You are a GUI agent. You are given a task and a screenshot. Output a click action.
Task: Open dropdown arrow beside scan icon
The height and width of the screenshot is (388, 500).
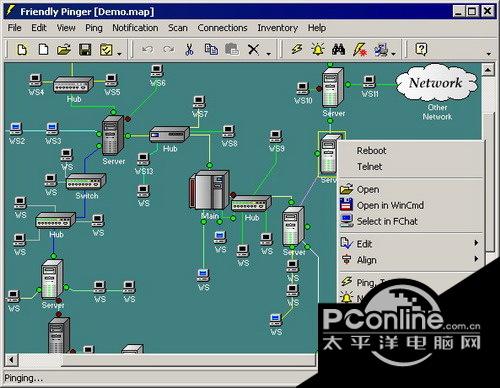(394, 53)
